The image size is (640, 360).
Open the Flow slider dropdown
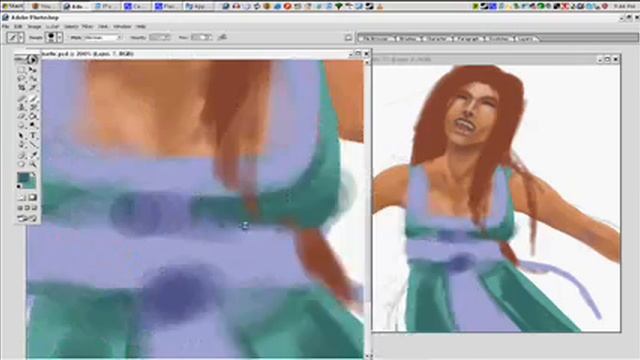pyautogui.click(x=209, y=37)
